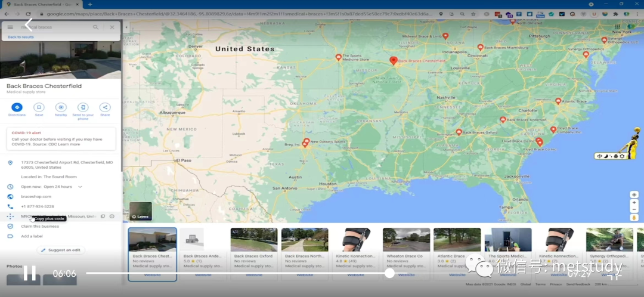Click the phone number +1 877-924-5228
This screenshot has height=297, width=644.
38,206
